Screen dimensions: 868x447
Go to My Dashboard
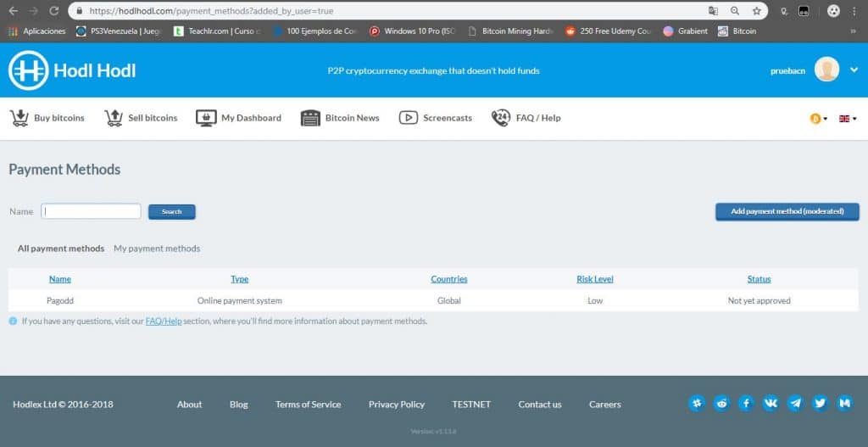(x=238, y=118)
